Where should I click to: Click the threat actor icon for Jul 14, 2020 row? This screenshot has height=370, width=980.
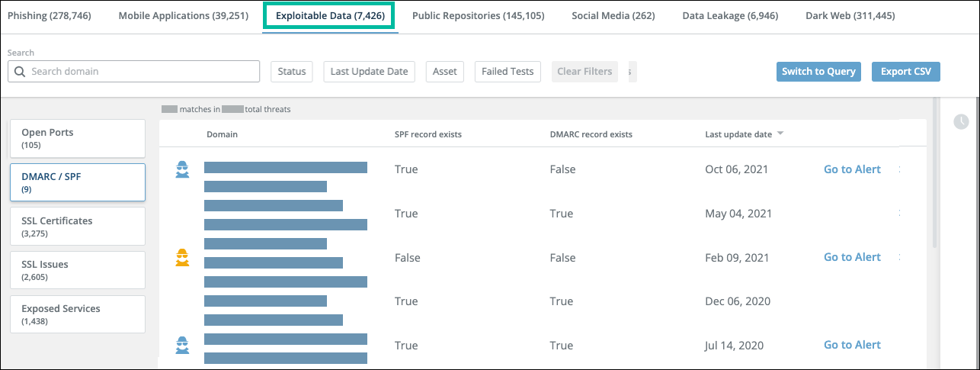coord(182,345)
